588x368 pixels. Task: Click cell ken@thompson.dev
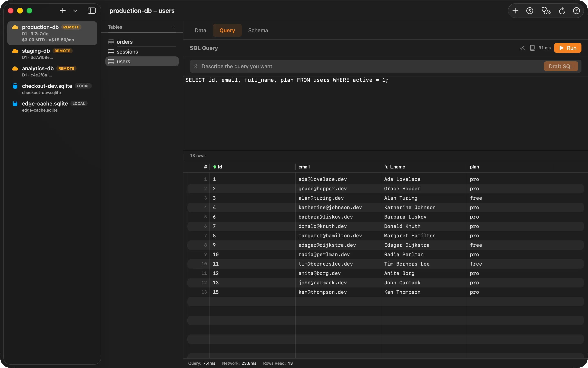(322, 292)
